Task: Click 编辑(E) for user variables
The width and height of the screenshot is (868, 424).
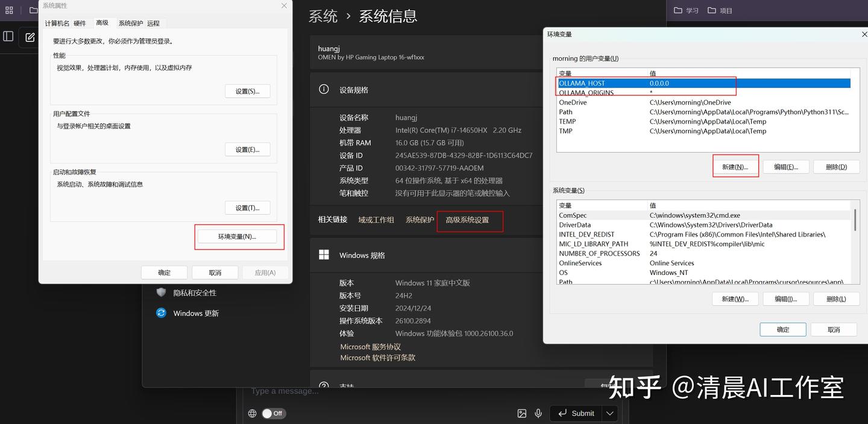Action: pyautogui.click(x=786, y=166)
